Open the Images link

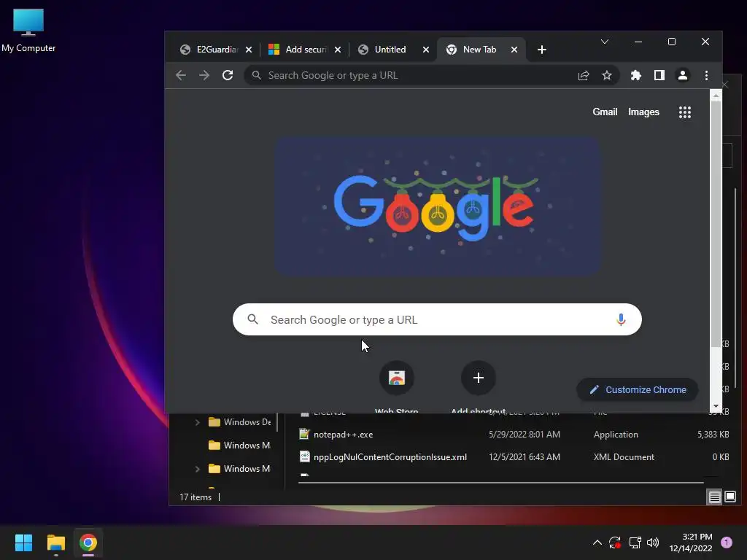coord(643,112)
